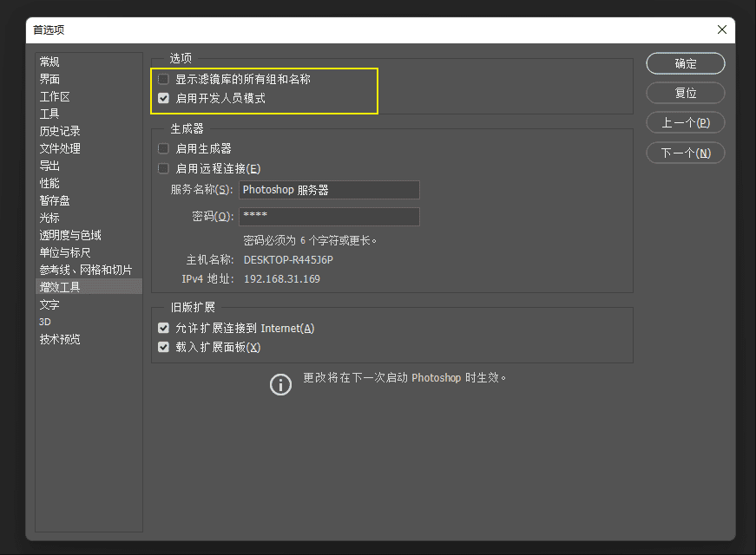The width and height of the screenshot is (756, 555).
Task: Go to previous page with 上一个(P)
Action: (685, 123)
